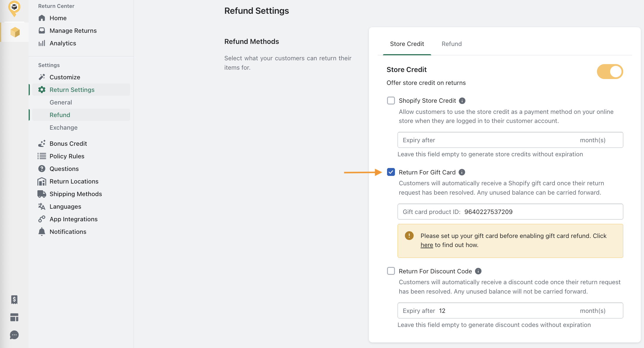Uncheck the Return For Gift Card checkbox
The image size is (644, 348).
pyautogui.click(x=391, y=172)
